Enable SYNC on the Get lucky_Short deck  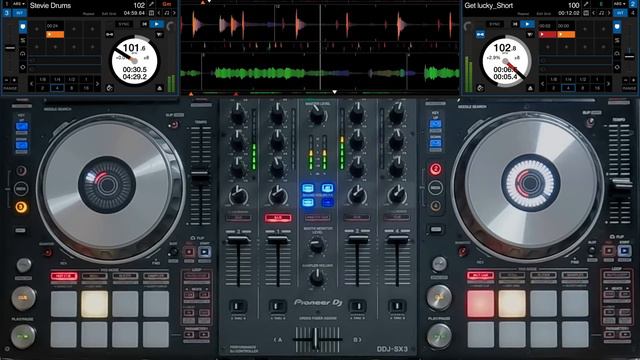[495, 24]
